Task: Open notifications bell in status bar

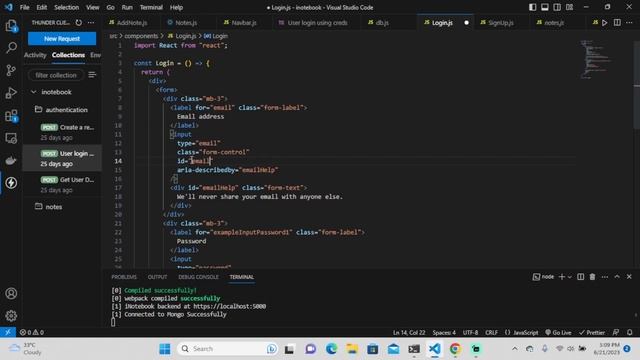Action: (630, 332)
